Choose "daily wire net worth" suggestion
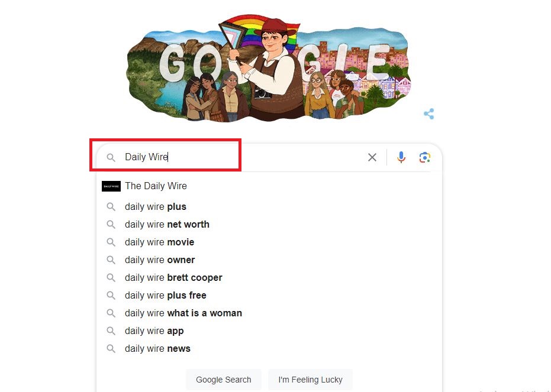 tap(167, 225)
